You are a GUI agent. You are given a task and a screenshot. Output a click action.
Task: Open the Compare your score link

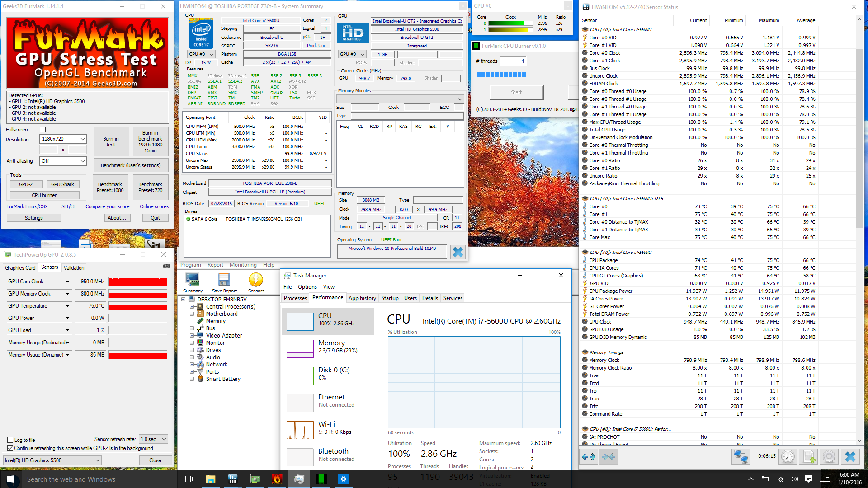107,206
